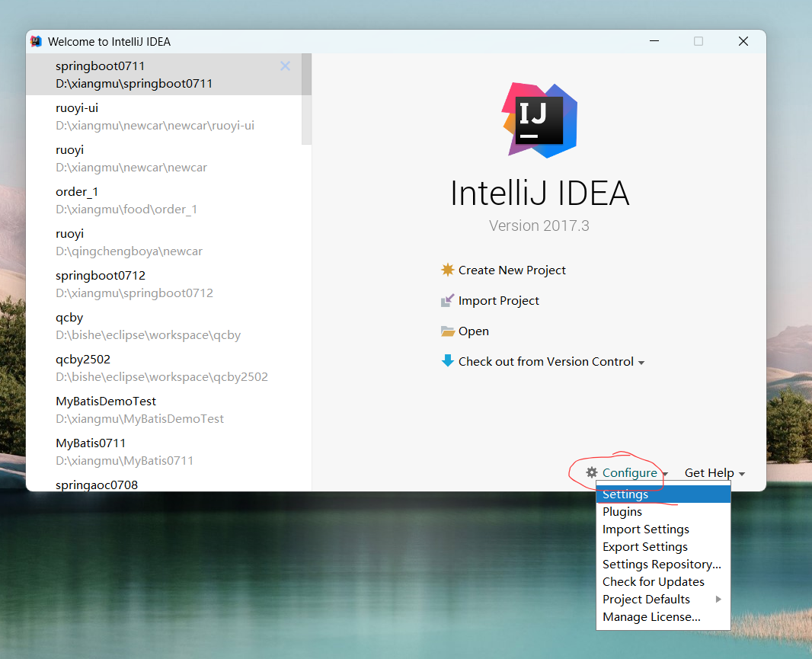Viewport: 812px width, 659px height.
Task: Choose Settings in the Configure menu
Action: [663, 494]
